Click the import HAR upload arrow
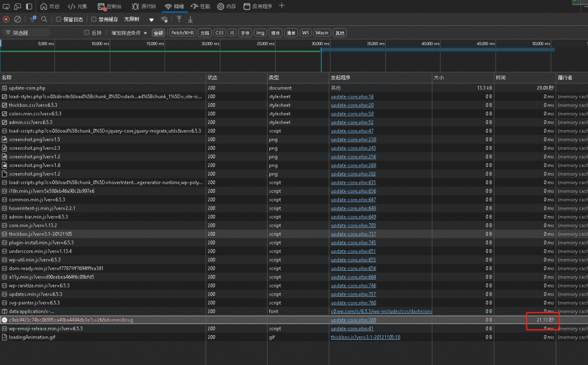 pos(179,19)
